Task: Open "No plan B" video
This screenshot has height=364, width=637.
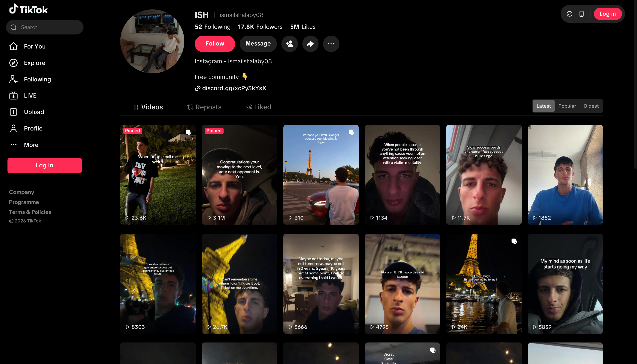Action: [402, 284]
